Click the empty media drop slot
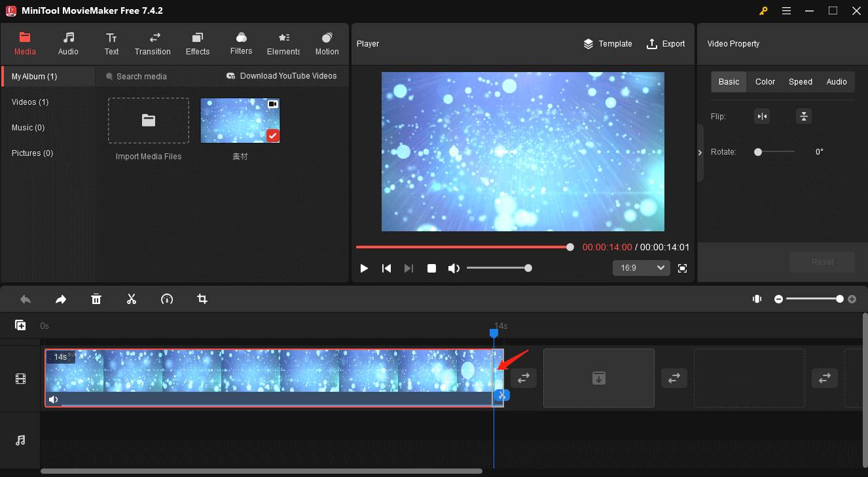Image resolution: width=868 pixels, height=477 pixels. click(x=599, y=378)
